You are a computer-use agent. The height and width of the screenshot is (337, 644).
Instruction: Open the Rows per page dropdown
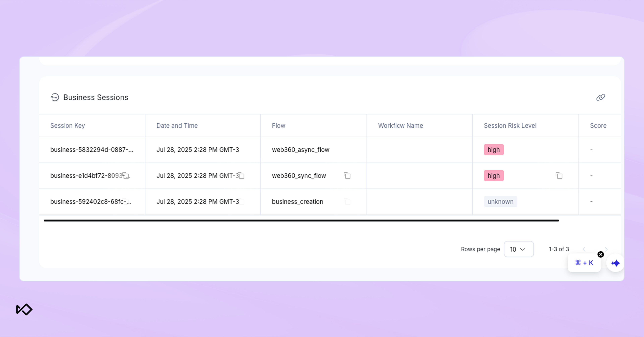(x=519, y=249)
